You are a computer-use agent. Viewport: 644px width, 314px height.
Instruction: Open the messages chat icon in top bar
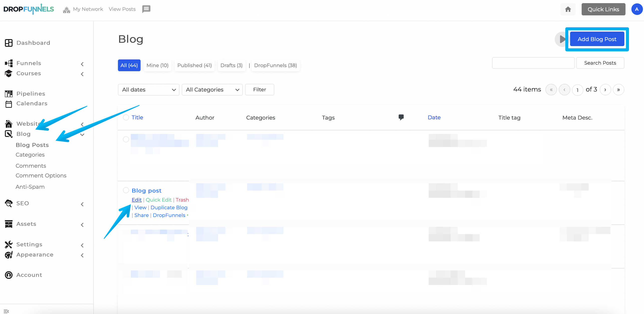pyautogui.click(x=146, y=9)
